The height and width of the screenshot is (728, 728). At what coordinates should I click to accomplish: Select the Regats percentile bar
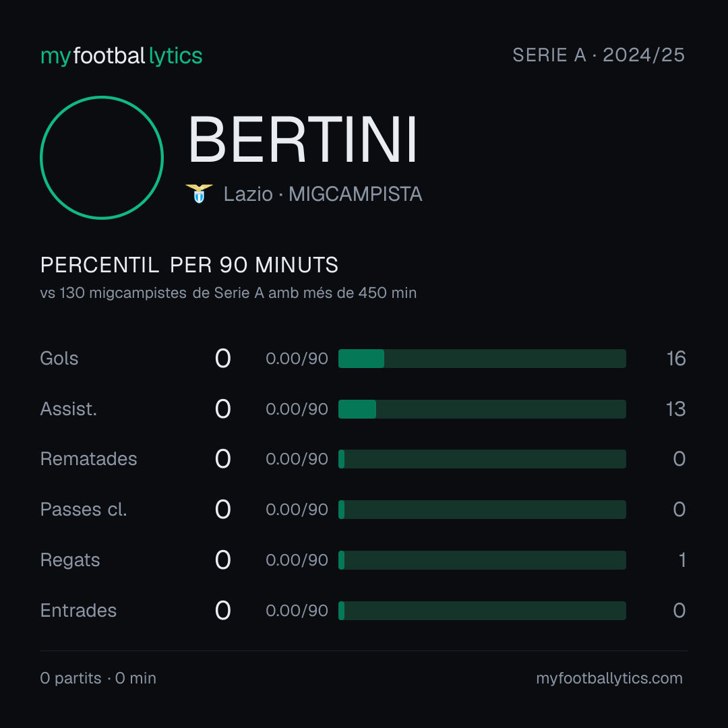[482, 560]
